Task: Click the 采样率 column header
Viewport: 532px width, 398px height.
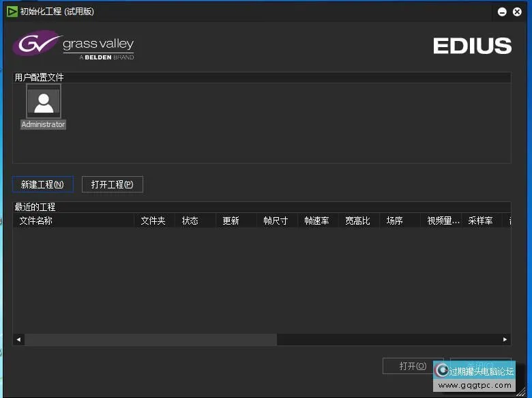Action: pos(482,221)
